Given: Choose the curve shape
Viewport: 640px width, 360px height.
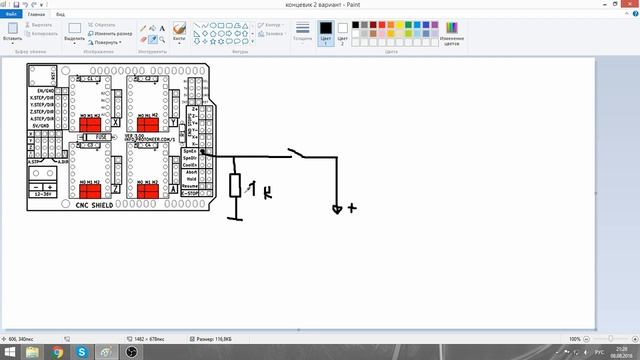Looking at the screenshot, I should point(204,26).
